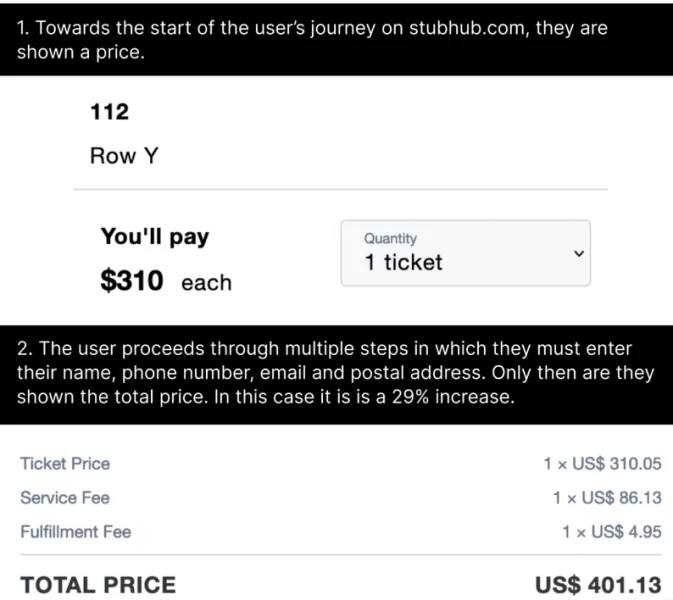
Task: Click the "Service Fee" line label
Action: pos(65,498)
